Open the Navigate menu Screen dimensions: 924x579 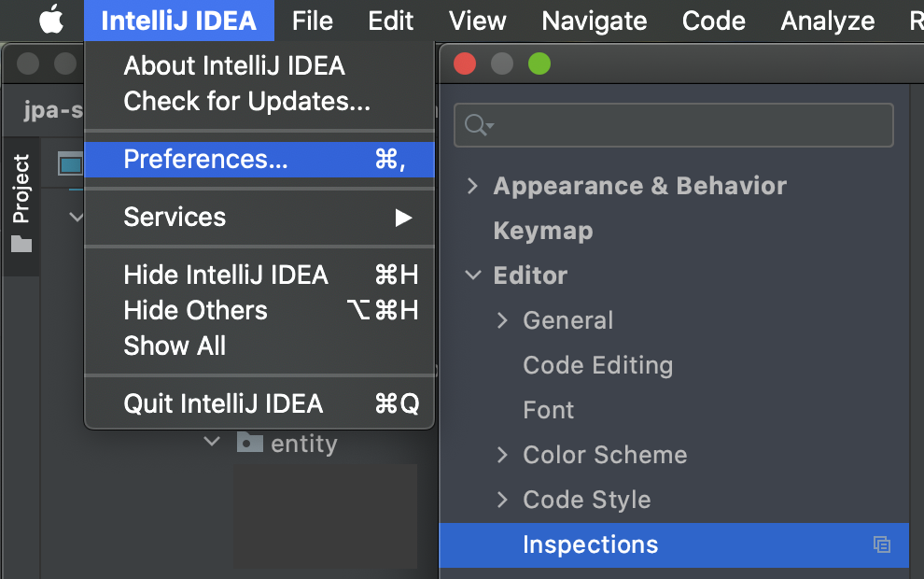(594, 21)
